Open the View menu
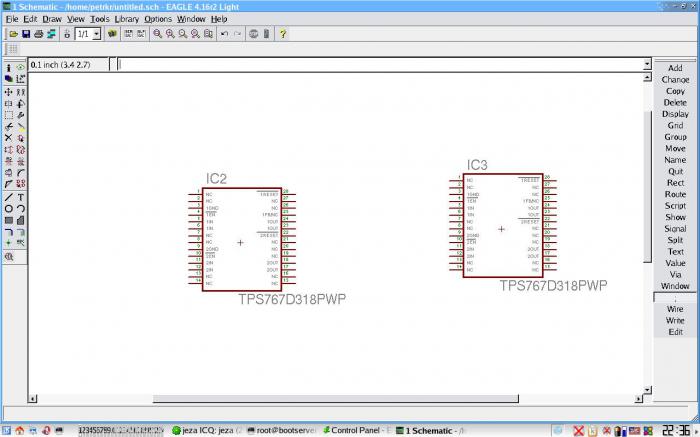 point(76,19)
